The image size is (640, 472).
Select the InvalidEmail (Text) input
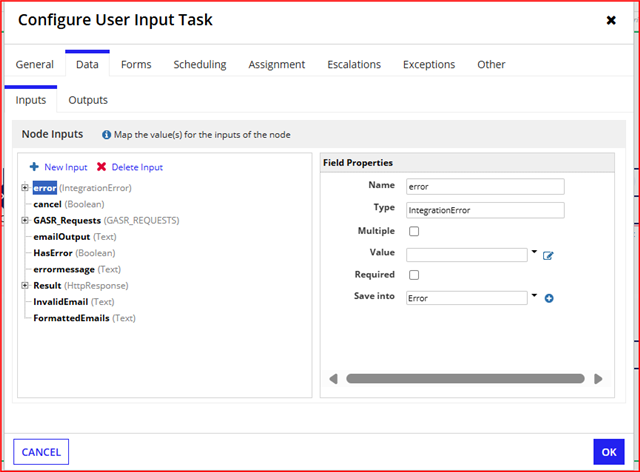[74, 302]
